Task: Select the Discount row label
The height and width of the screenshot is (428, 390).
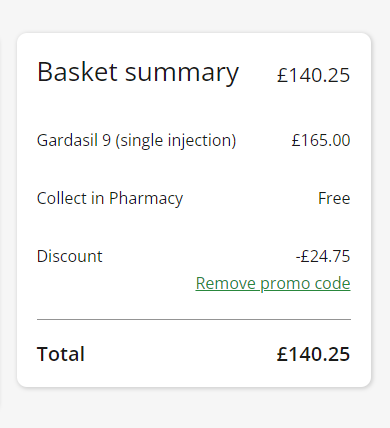Action: point(70,256)
